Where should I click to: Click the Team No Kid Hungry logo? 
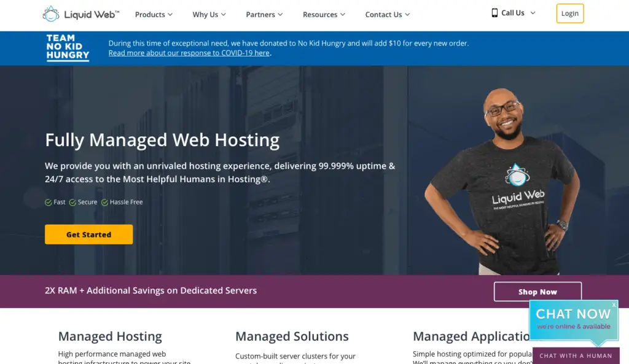68,48
